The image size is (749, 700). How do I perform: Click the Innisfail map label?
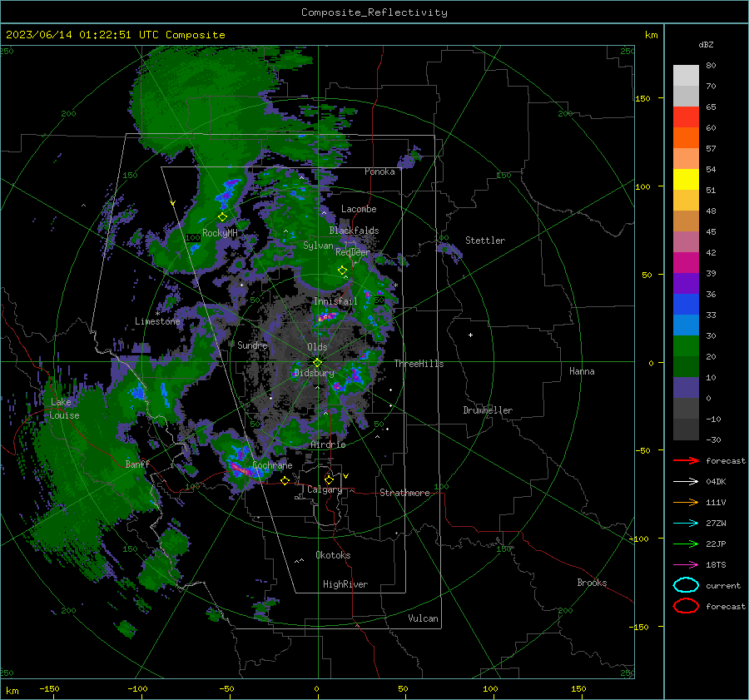pyautogui.click(x=335, y=301)
